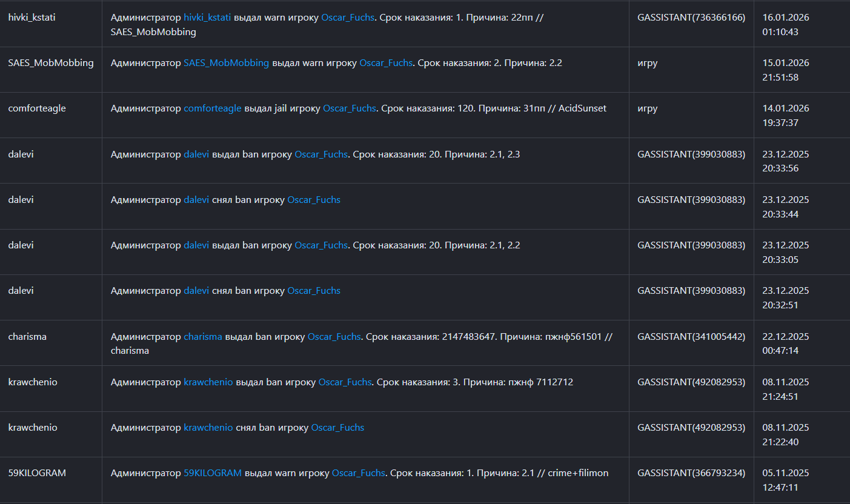The width and height of the screenshot is (850, 504).
Task: Click the GASSISTANT(341005442) source cell
Action: (691, 336)
